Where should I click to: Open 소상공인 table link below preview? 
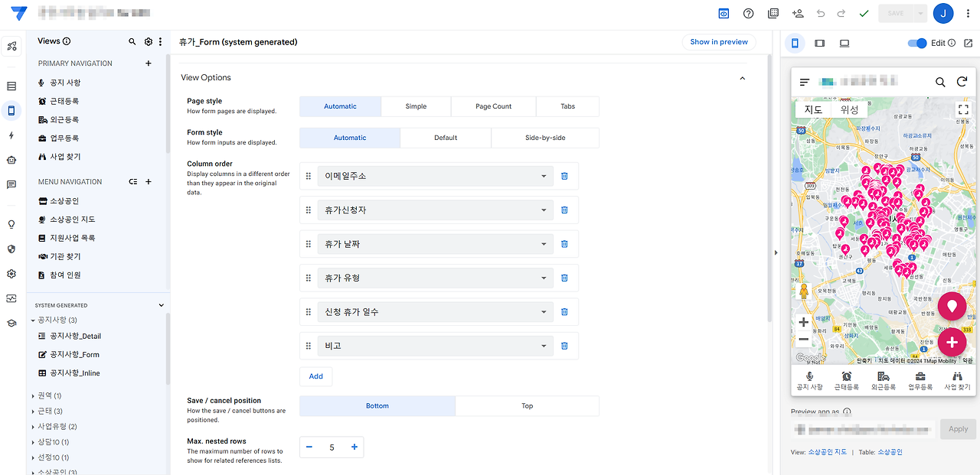(x=890, y=452)
